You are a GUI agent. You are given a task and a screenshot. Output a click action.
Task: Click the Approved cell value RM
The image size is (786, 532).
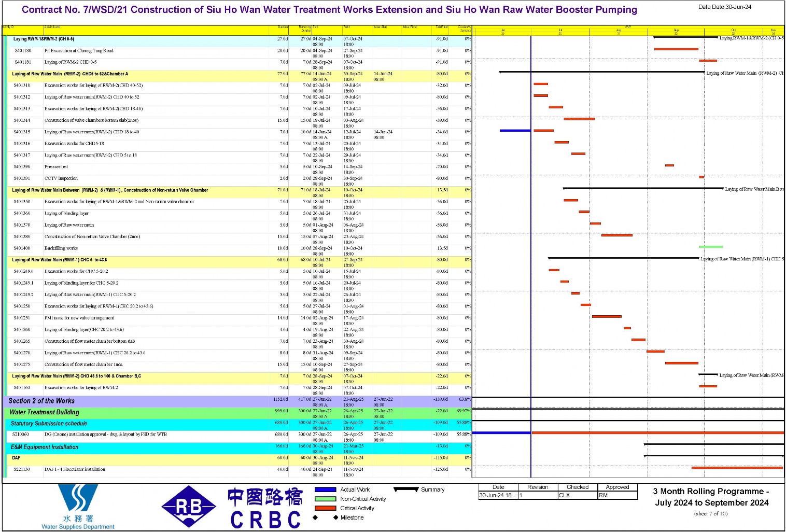point(603,495)
